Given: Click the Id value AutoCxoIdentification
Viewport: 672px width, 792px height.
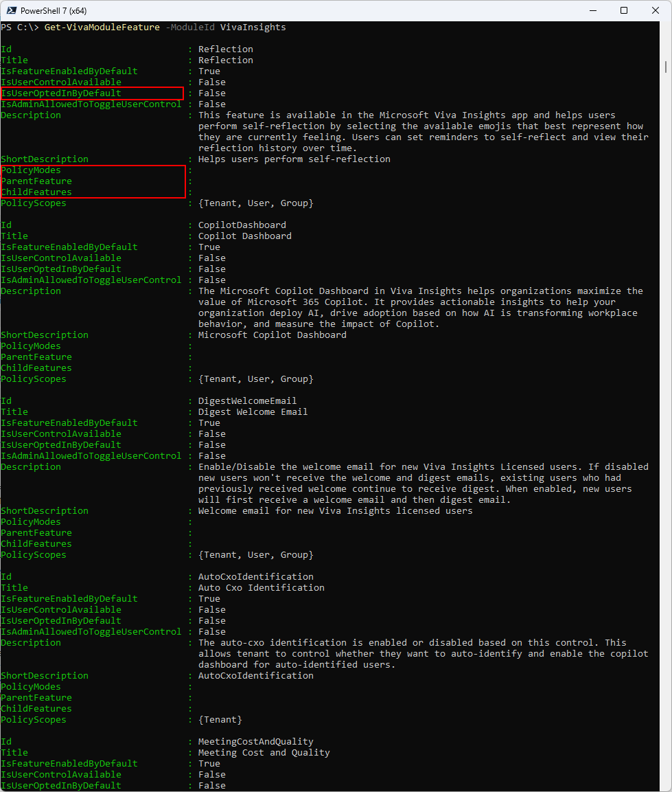Looking at the screenshot, I should point(256,576).
